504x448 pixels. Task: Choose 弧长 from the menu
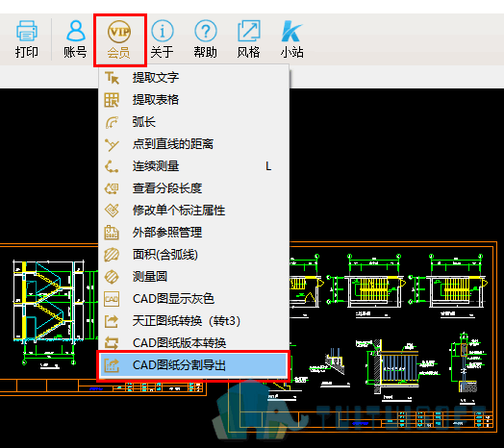[x=194, y=122]
